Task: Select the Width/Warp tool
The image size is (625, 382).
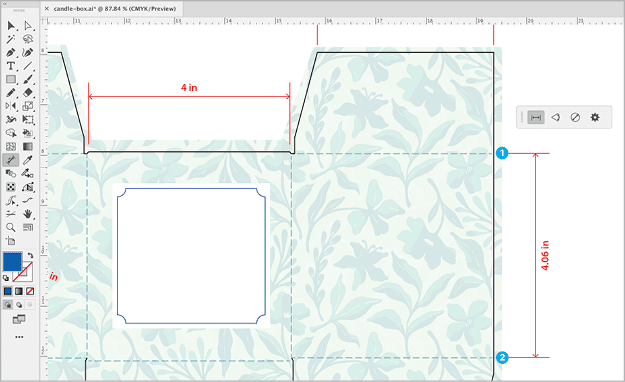Action: point(11,120)
